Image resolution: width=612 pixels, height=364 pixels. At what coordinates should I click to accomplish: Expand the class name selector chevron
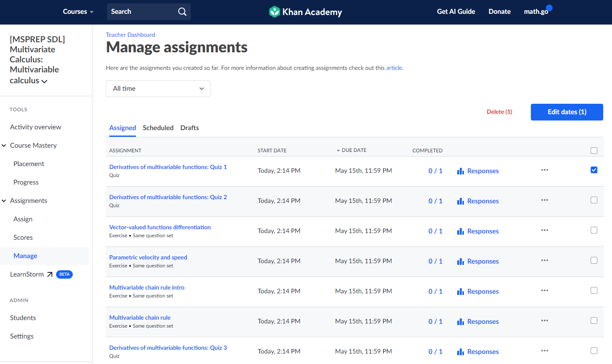click(44, 81)
